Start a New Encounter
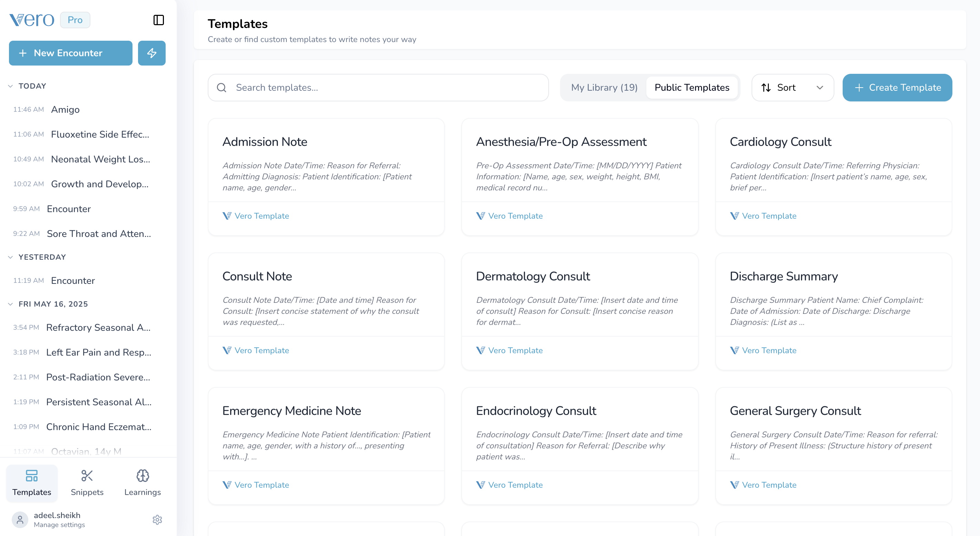Image resolution: width=980 pixels, height=536 pixels. (70, 53)
